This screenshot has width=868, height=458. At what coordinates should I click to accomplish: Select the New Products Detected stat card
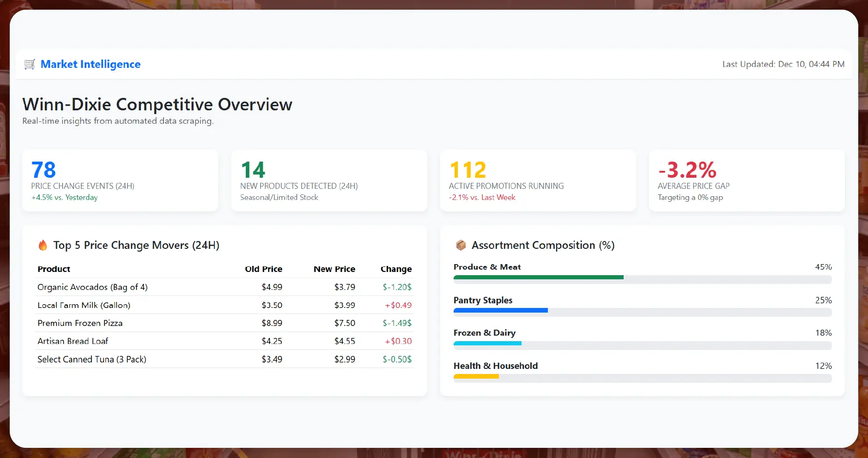328,180
